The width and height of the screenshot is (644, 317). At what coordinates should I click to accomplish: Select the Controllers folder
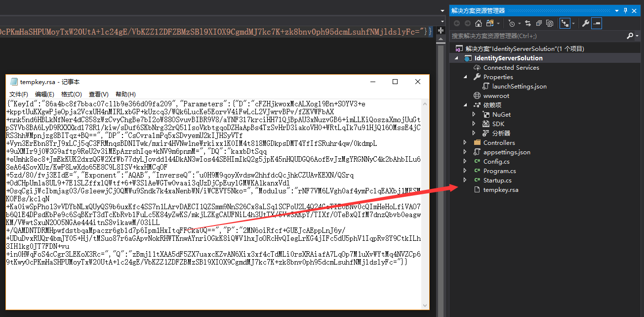pyautogui.click(x=499, y=142)
